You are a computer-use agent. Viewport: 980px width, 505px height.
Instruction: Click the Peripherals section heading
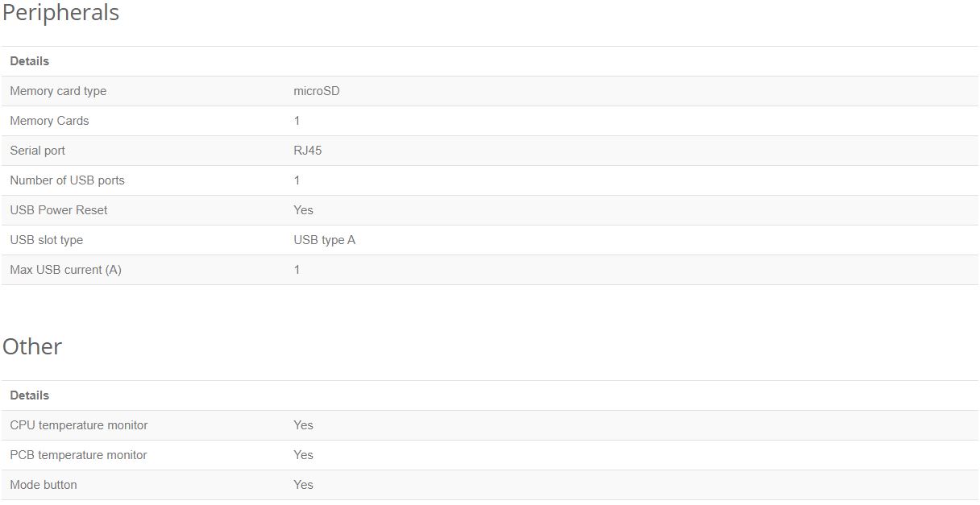tap(60, 13)
